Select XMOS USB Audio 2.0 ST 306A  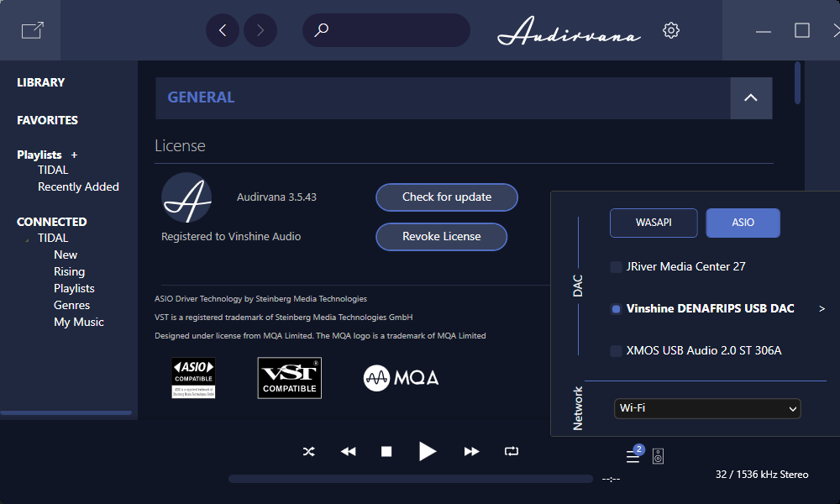point(696,351)
